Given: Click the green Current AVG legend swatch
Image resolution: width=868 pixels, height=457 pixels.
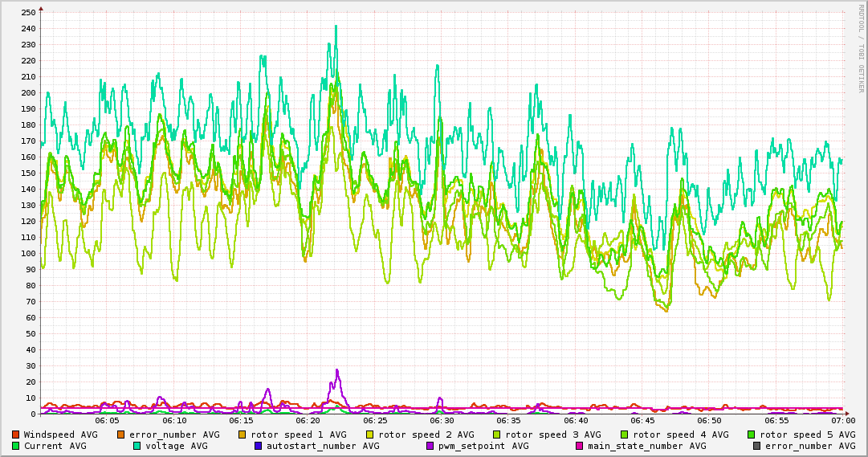Looking at the screenshot, I should (x=15, y=446).
